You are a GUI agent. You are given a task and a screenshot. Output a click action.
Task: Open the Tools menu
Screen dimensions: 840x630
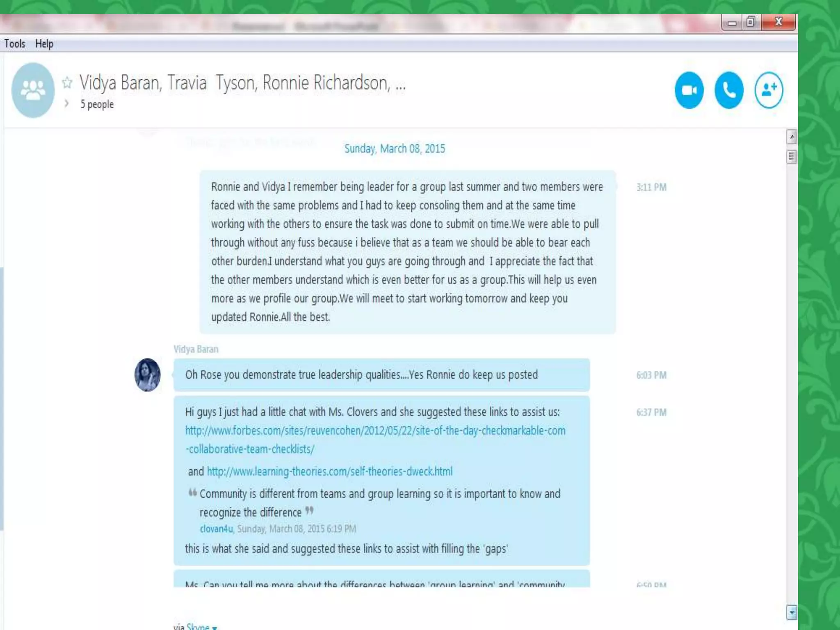(x=15, y=43)
